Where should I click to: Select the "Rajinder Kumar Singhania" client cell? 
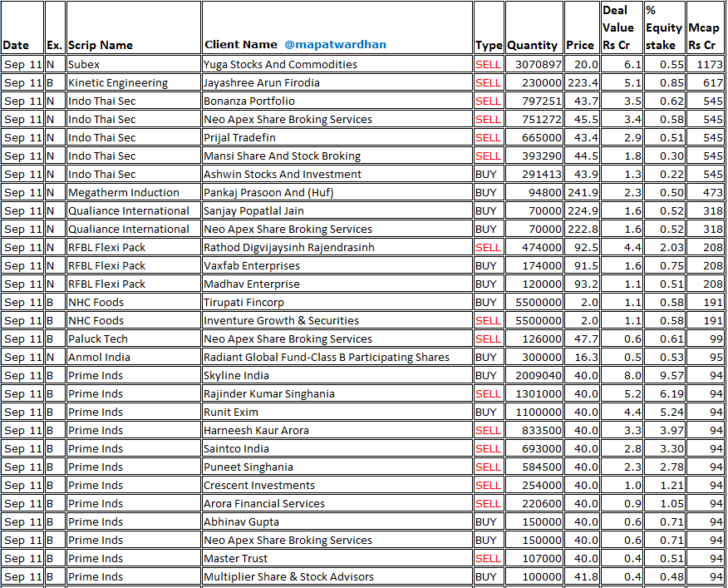click(x=337, y=394)
